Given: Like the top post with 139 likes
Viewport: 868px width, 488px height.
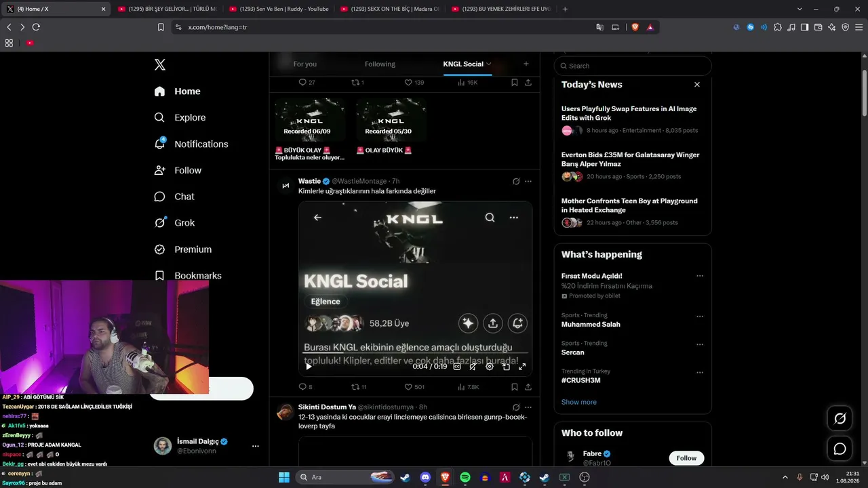Looking at the screenshot, I should 414,82.
